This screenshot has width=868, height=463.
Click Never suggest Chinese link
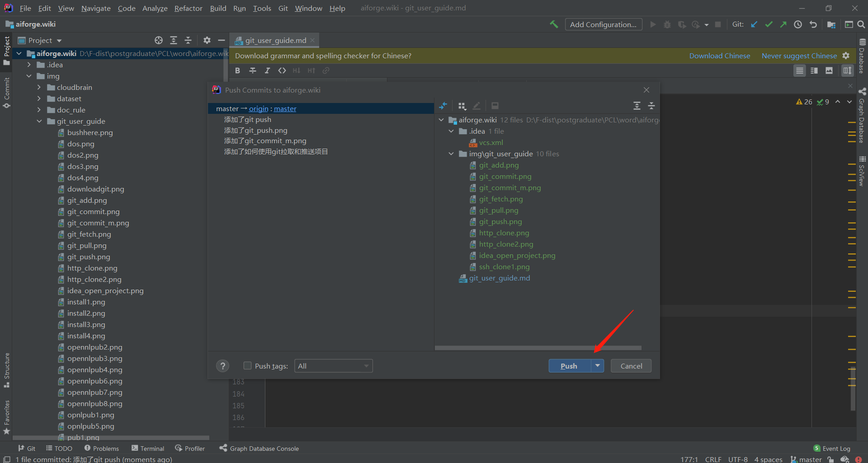pos(799,56)
